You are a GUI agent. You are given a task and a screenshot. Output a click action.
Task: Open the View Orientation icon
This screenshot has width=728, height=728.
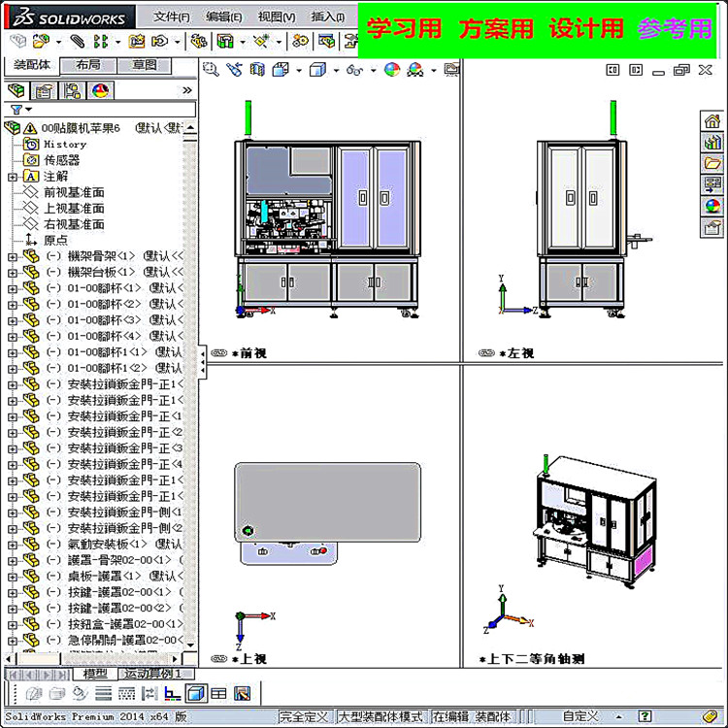point(281,70)
